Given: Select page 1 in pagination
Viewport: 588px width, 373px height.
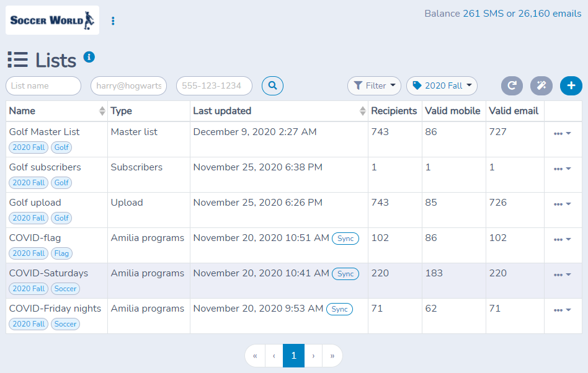Looking at the screenshot, I should pyautogui.click(x=293, y=356).
